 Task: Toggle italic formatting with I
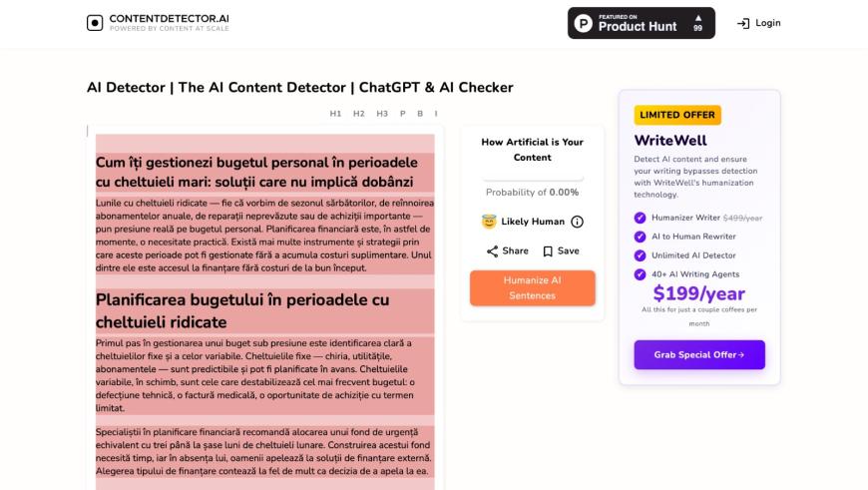(436, 114)
